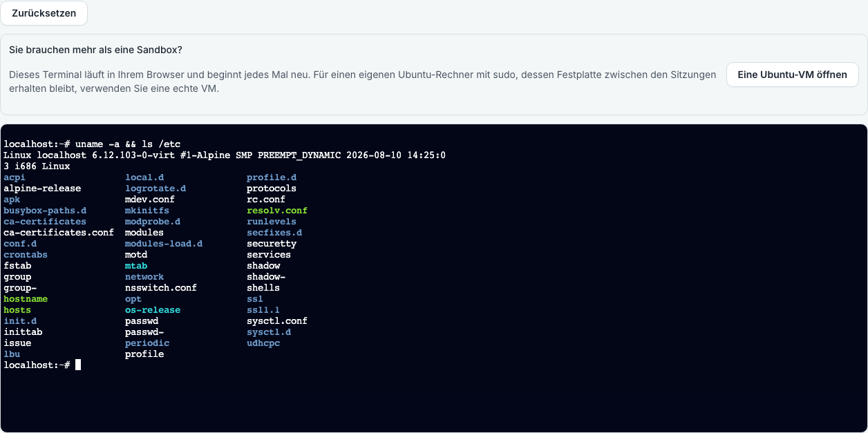This screenshot has height=433, width=868.
Task: Select 'group-' in the listing
Action: (20, 288)
